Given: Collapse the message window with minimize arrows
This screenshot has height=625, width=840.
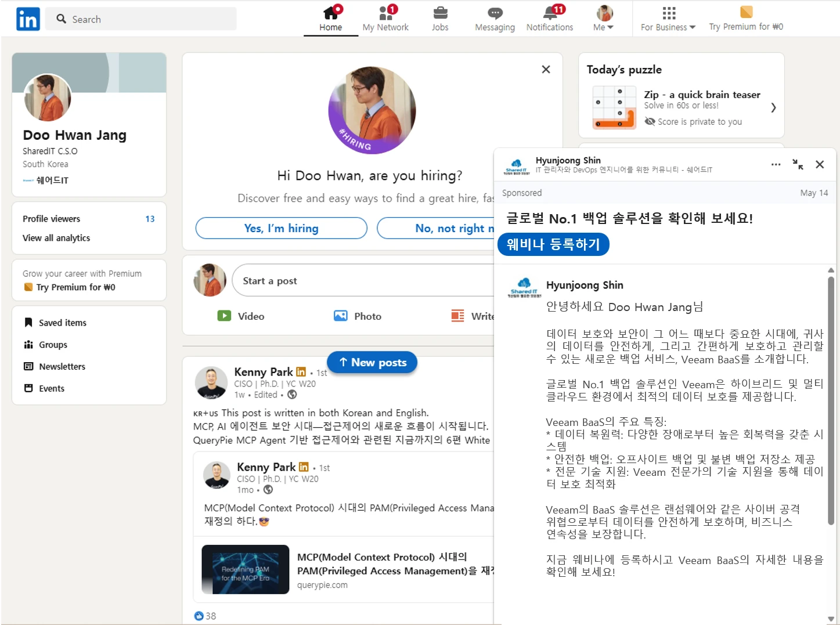Looking at the screenshot, I should [x=798, y=165].
